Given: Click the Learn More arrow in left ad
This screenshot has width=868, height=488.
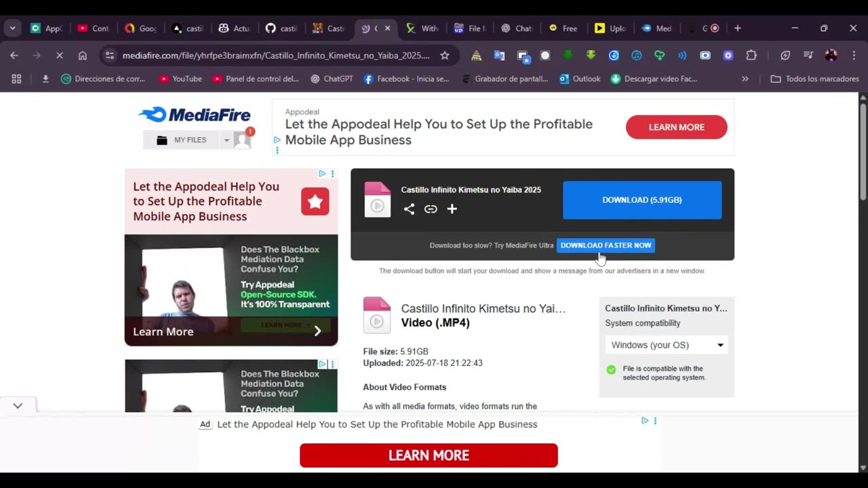Looking at the screenshot, I should [x=317, y=331].
